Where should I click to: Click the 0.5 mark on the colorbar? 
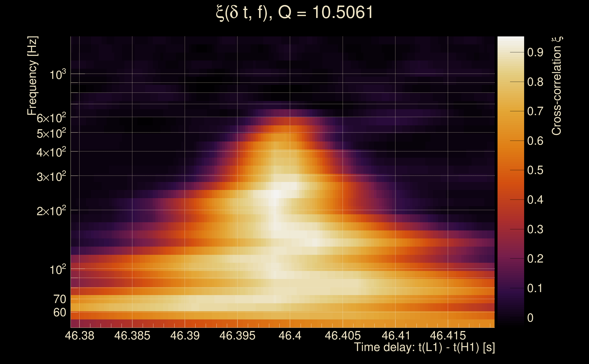(x=535, y=170)
